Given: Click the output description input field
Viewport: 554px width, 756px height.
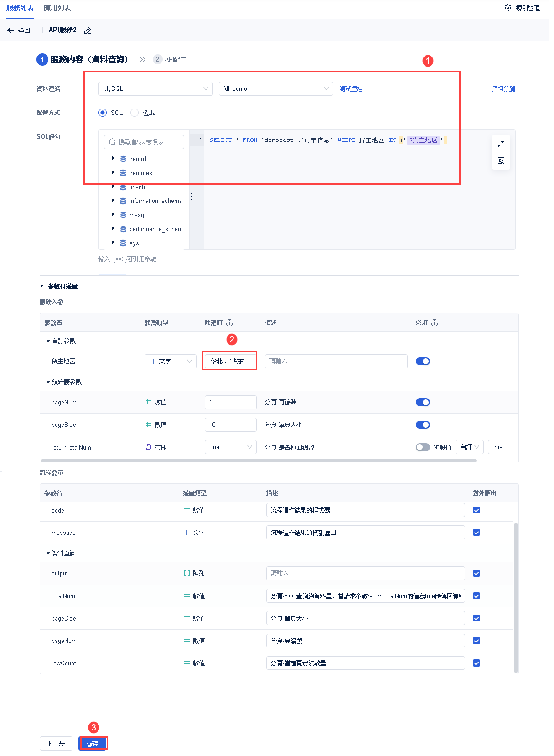Looking at the screenshot, I should (365, 573).
